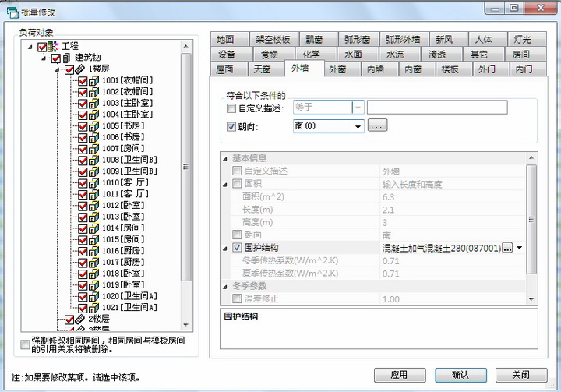This screenshot has height=392, width=561.
Task: Open the 朝向 南 (0) dropdown
Action: [x=358, y=127]
